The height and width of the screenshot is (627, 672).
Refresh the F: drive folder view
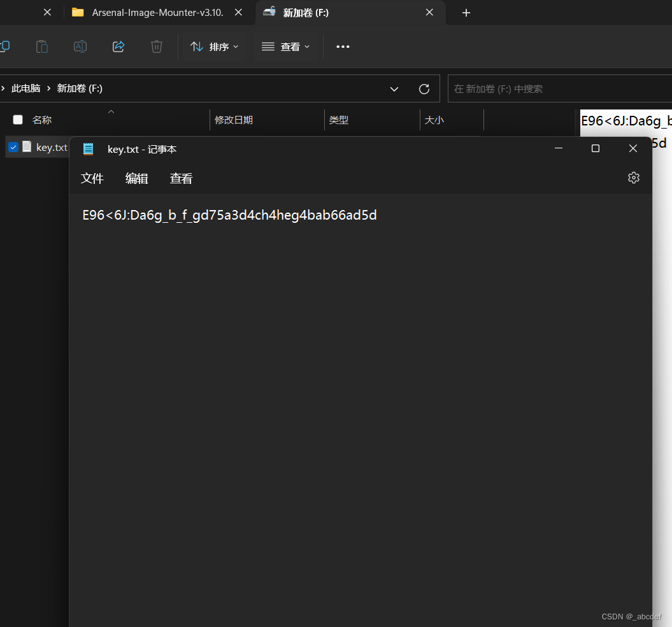click(424, 88)
